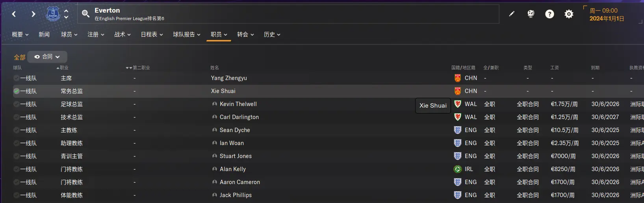Click the magnifier search icon
This screenshot has height=203, width=644.
coord(85,14)
